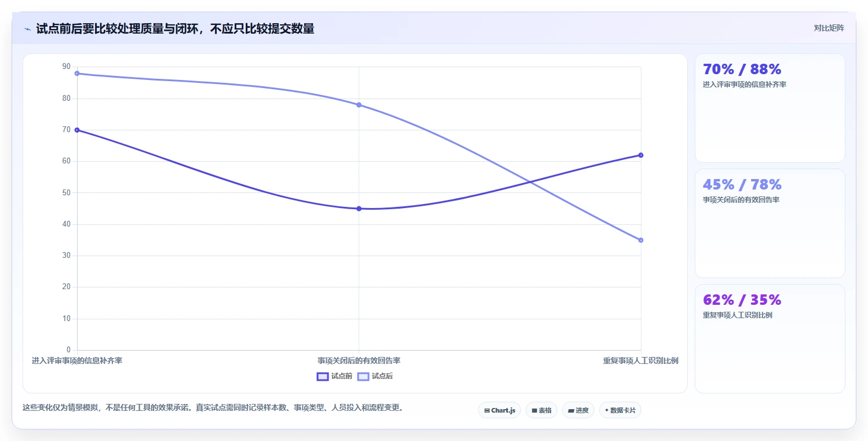This screenshot has height=441, width=868.
Task: Click the icon inside 进度 chip
Action: (x=571, y=410)
